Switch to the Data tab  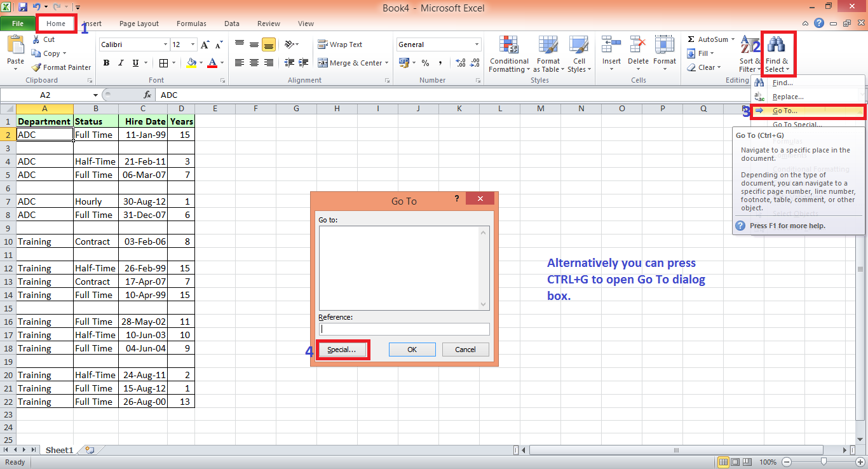point(232,24)
